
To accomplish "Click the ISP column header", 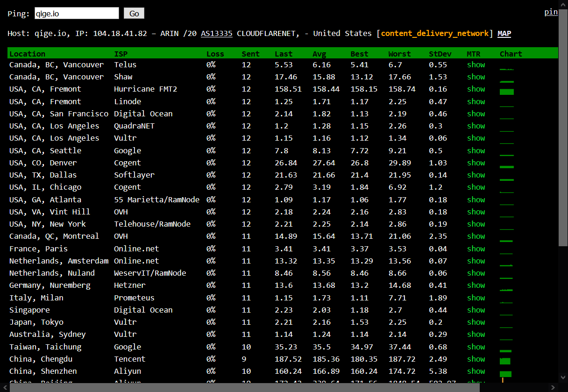I will 121,54.
